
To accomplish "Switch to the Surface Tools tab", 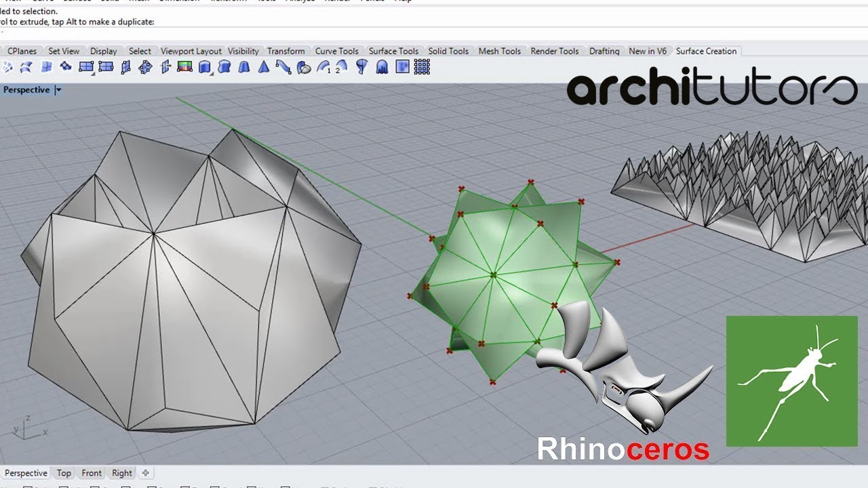I will pyautogui.click(x=393, y=51).
